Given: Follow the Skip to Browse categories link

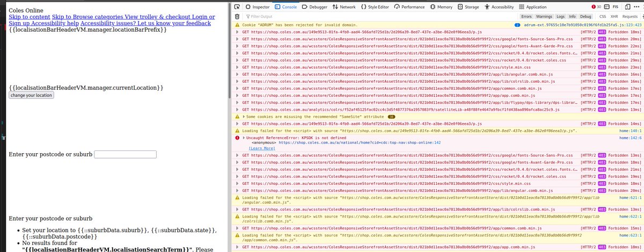Looking at the screenshot, I should pos(87,17).
